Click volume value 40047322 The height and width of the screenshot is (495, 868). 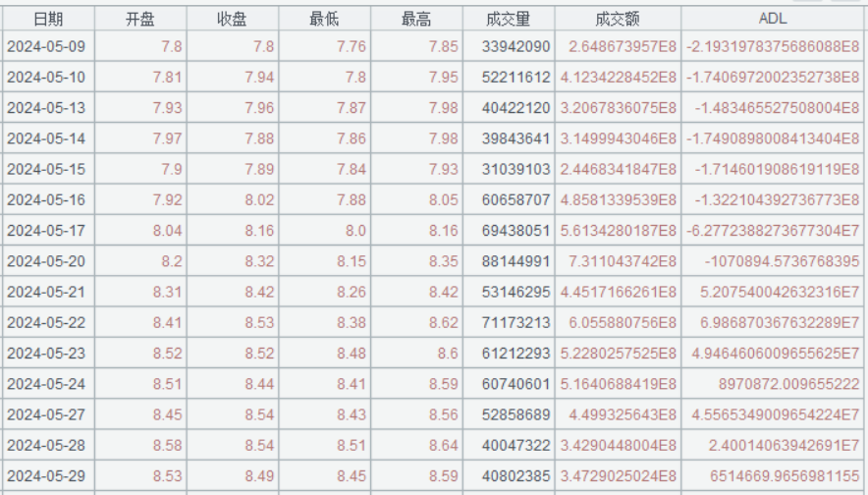(515, 445)
